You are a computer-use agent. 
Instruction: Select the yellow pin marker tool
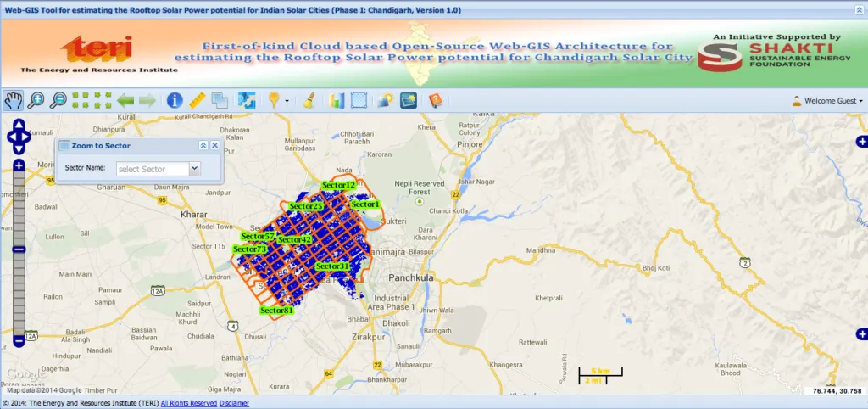pyautogui.click(x=274, y=100)
